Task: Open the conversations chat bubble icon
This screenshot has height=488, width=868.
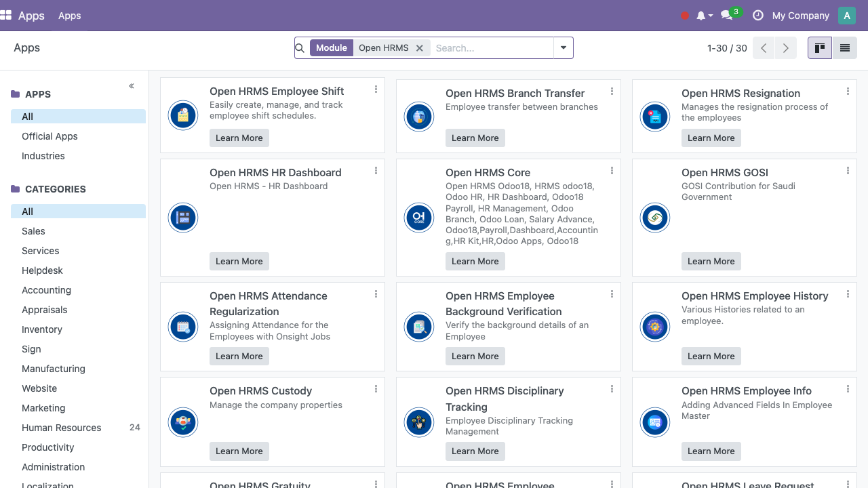Action: click(x=727, y=16)
